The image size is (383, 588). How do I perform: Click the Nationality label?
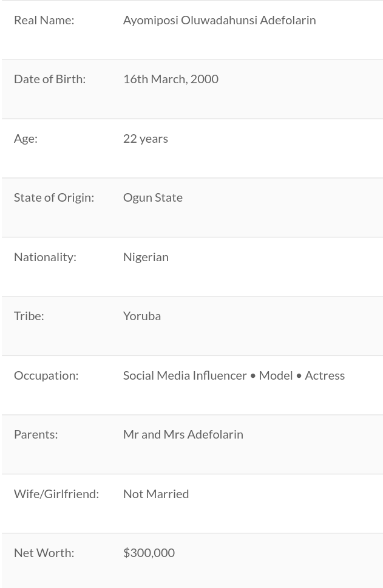pos(45,257)
